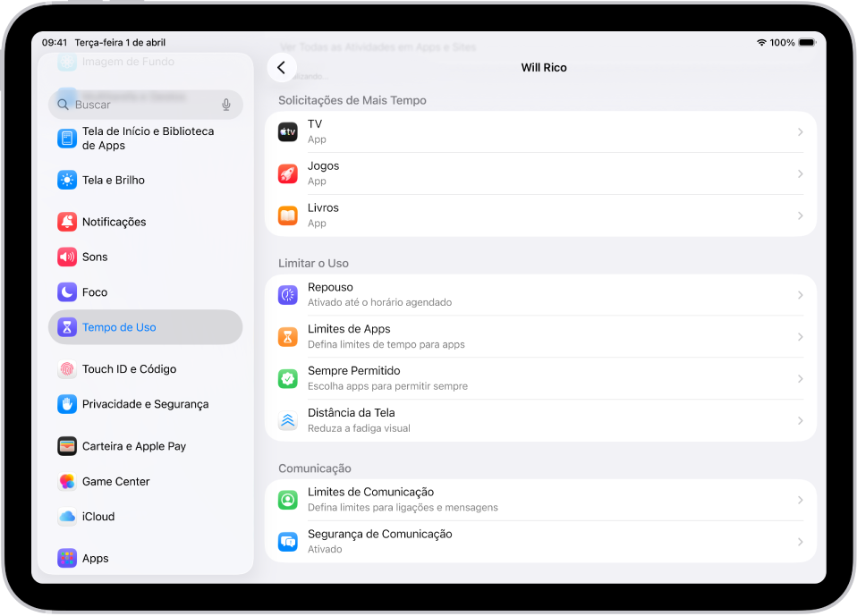Click the Distância da Tela icon
857x616 pixels.
click(x=287, y=420)
